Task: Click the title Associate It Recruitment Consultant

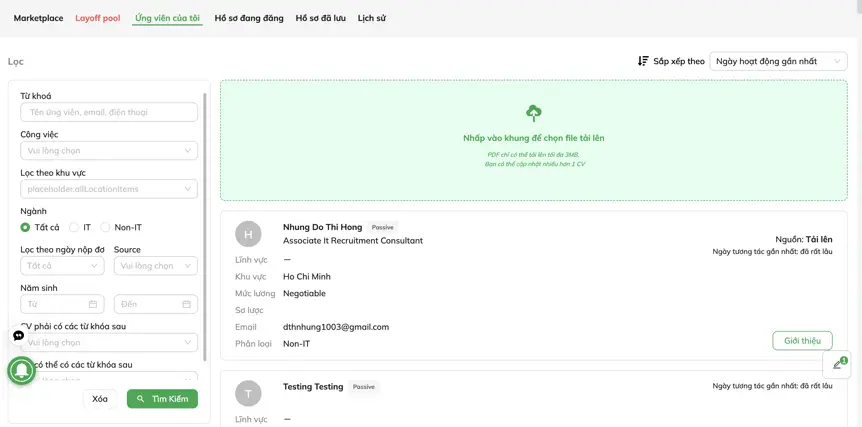Action: (353, 241)
